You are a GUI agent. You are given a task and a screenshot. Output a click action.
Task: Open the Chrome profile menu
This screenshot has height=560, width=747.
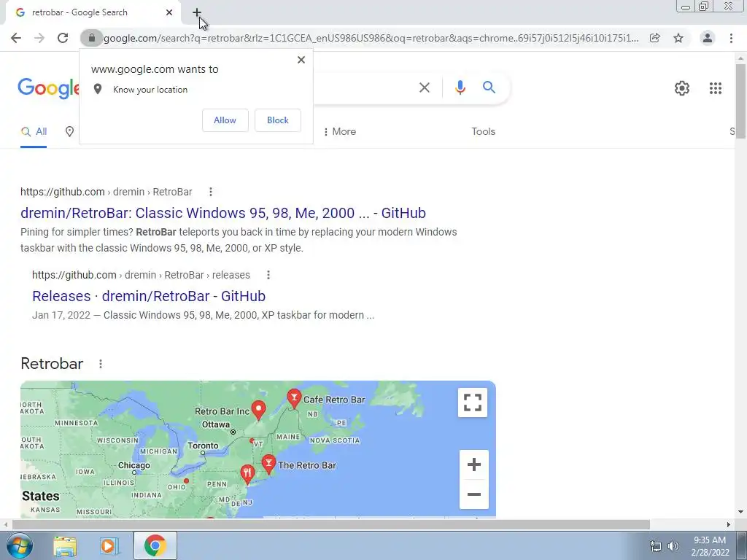point(708,38)
